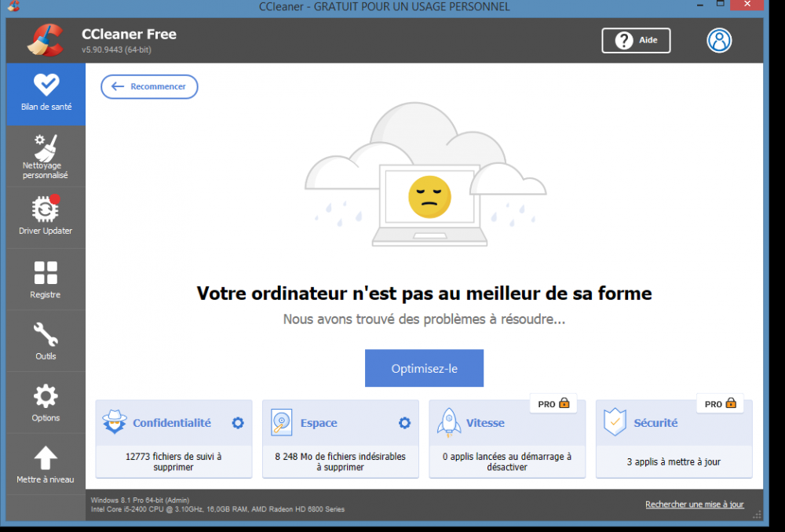Click the window resize grip corner

[x=757, y=514]
